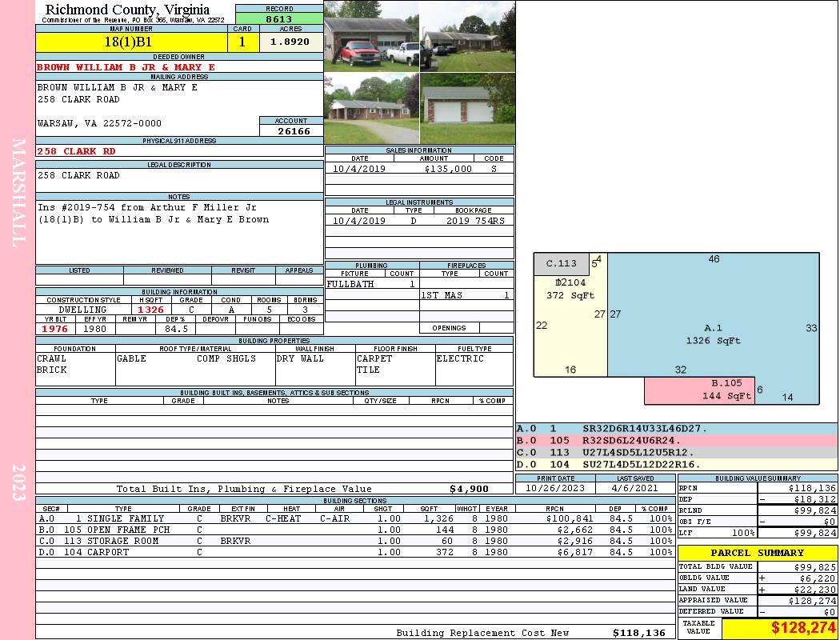This screenshot has width=840, height=640.
Task: Select the account number 26166 box
Action: click(x=290, y=131)
